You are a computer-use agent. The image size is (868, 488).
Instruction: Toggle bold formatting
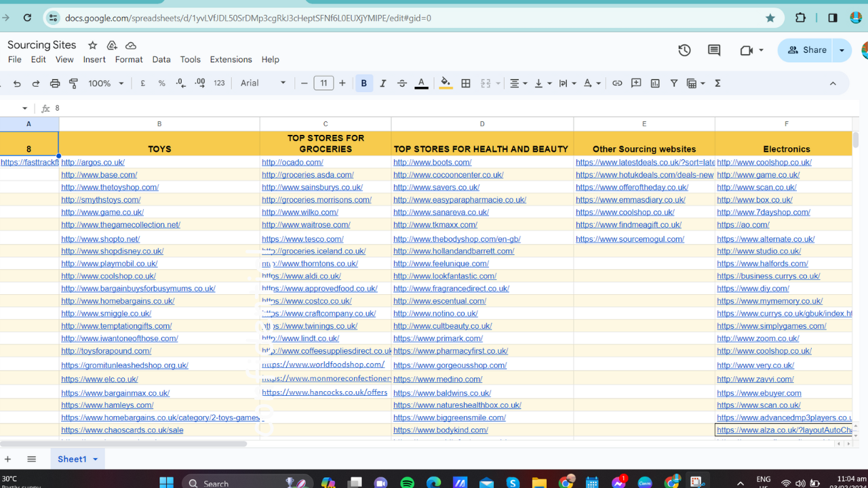pyautogui.click(x=364, y=83)
